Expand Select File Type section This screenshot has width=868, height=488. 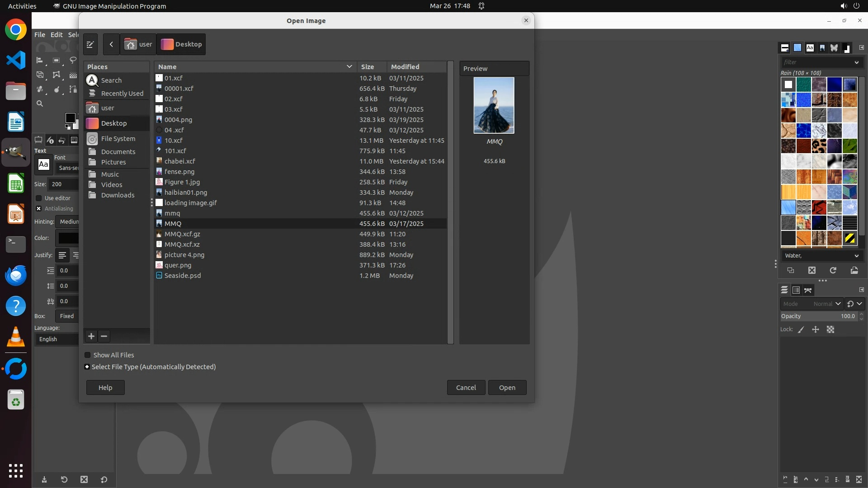pos(87,367)
